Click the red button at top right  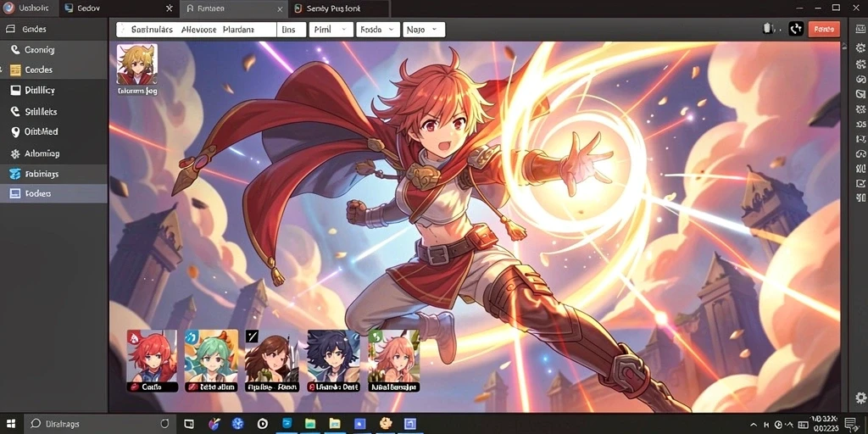(824, 29)
